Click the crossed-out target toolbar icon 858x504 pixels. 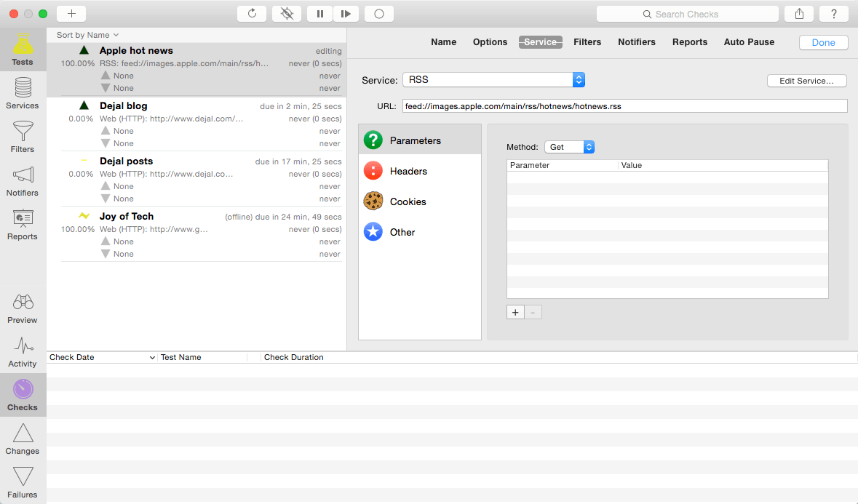pyautogui.click(x=287, y=14)
